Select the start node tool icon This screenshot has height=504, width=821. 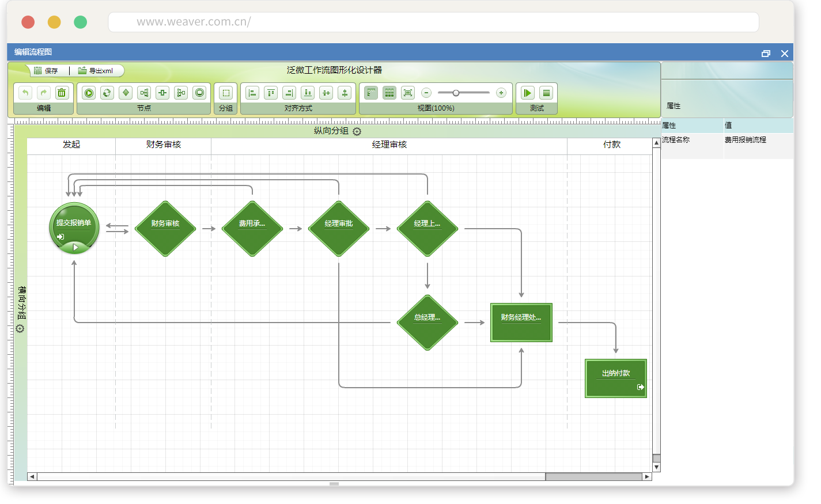click(x=89, y=93)
